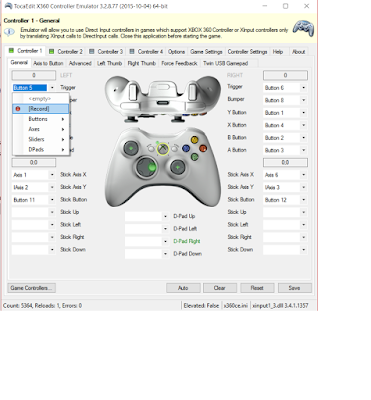This screenshot has width=371, height=400.
Task: Open the D-Pad Up dropdown
Action: point(147,216)
